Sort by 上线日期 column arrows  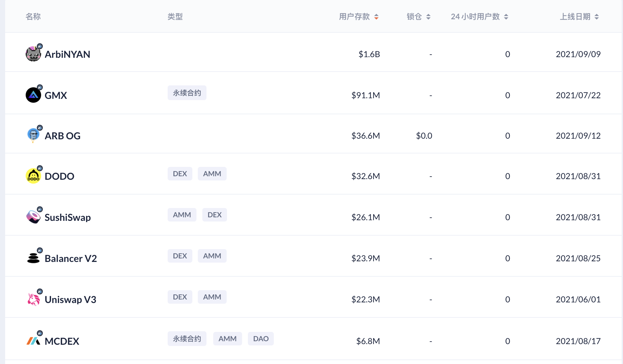(x=596, y=17)
